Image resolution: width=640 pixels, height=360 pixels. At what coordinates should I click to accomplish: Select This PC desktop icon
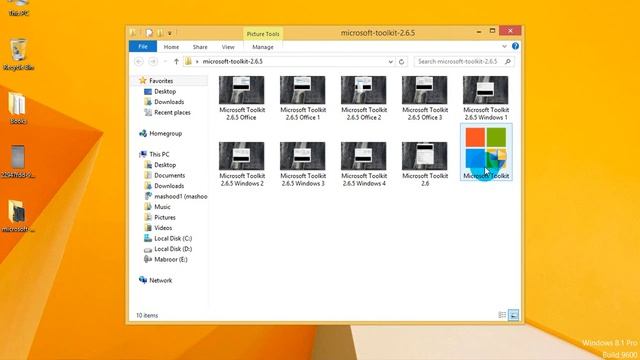(18, 8)
